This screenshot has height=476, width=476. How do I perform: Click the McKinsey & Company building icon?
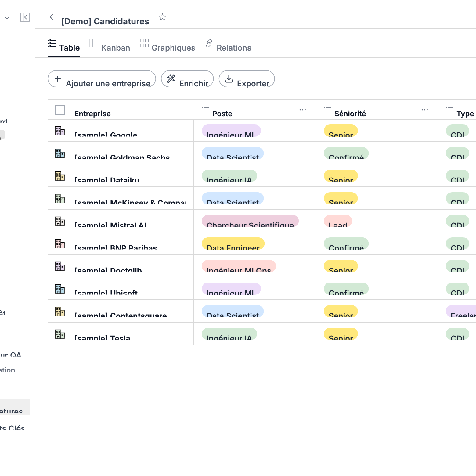coord(60,199)
